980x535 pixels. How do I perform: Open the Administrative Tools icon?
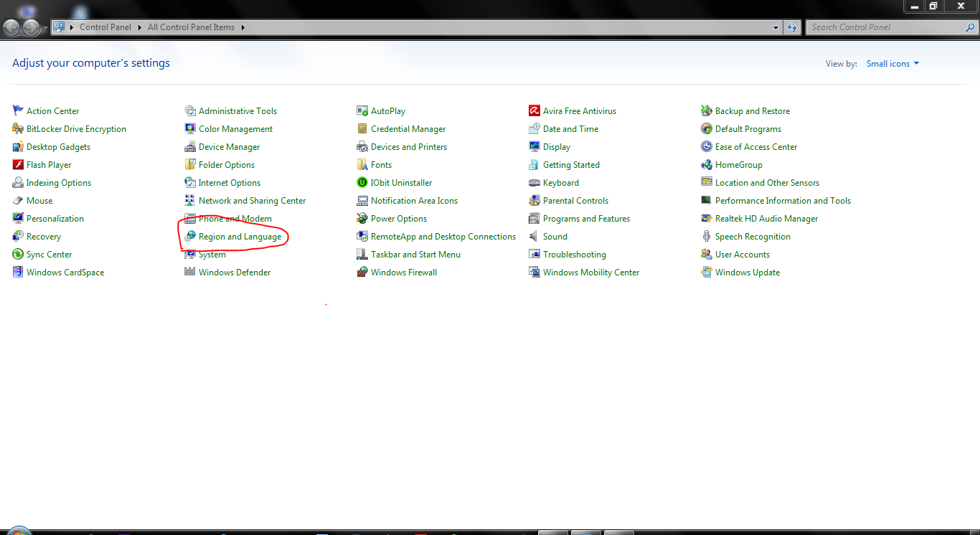(190, 110)
